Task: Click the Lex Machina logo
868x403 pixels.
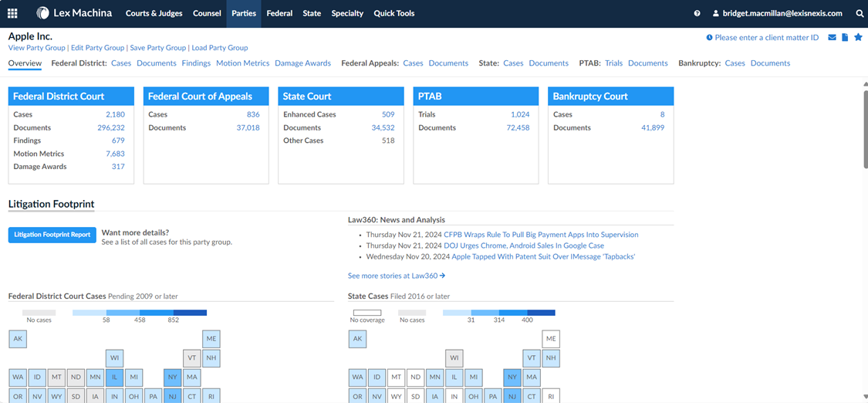Action: (x=74, y=13)
